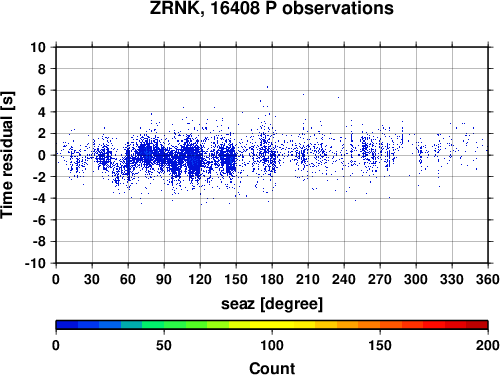The image size is (500, 375).
Task: Click the outlier point above 6 seconds
Action: [x=267, y=87]
